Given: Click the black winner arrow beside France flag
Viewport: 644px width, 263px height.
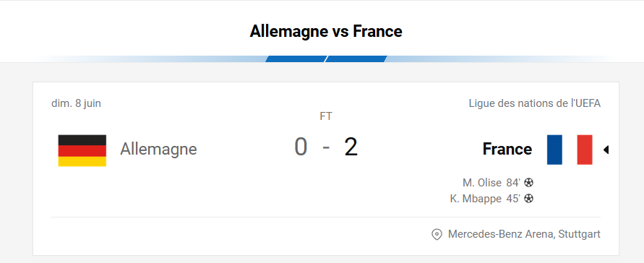Looking at the screenshot, I should pyautogui.click(x=606, y=150).
